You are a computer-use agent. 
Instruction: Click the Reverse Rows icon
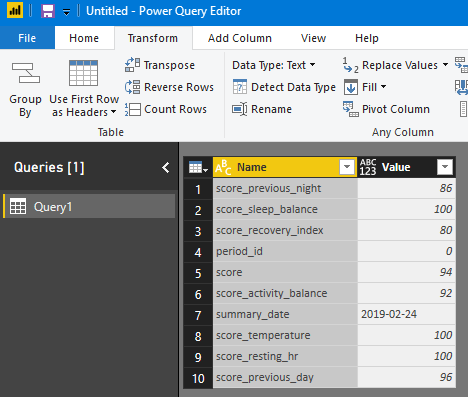[x=132, y=87]
